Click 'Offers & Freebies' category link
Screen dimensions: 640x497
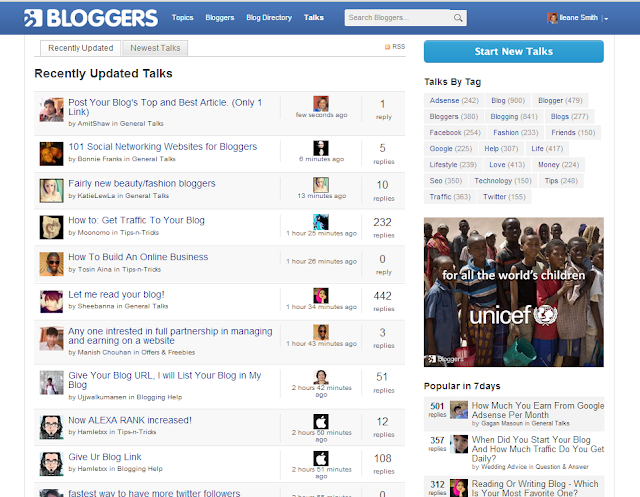[168, 352]
